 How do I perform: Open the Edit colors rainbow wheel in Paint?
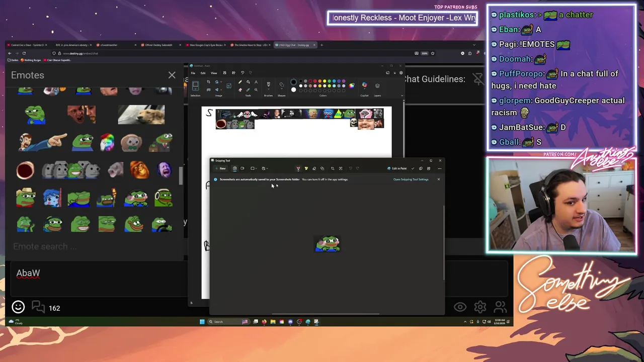coord(352,85)
